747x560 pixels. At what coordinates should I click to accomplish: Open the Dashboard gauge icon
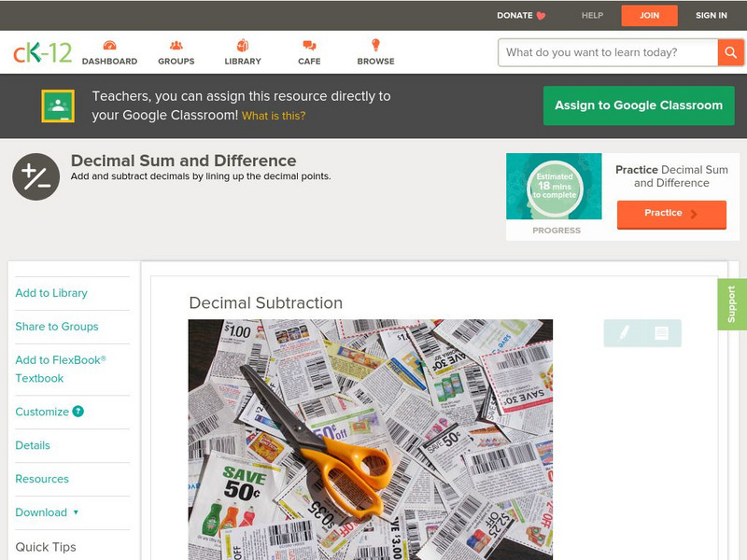[x=109, y=45]
